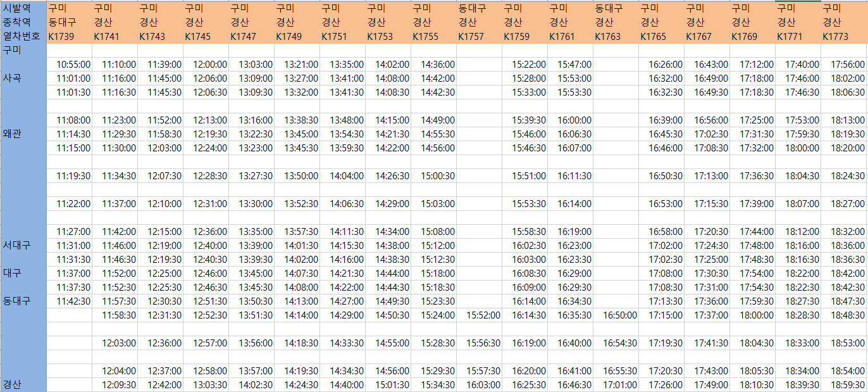Viewport: 868px width, 392px height.
Task: Click the 10:55:00 time cell
Action: pos(70,64)
